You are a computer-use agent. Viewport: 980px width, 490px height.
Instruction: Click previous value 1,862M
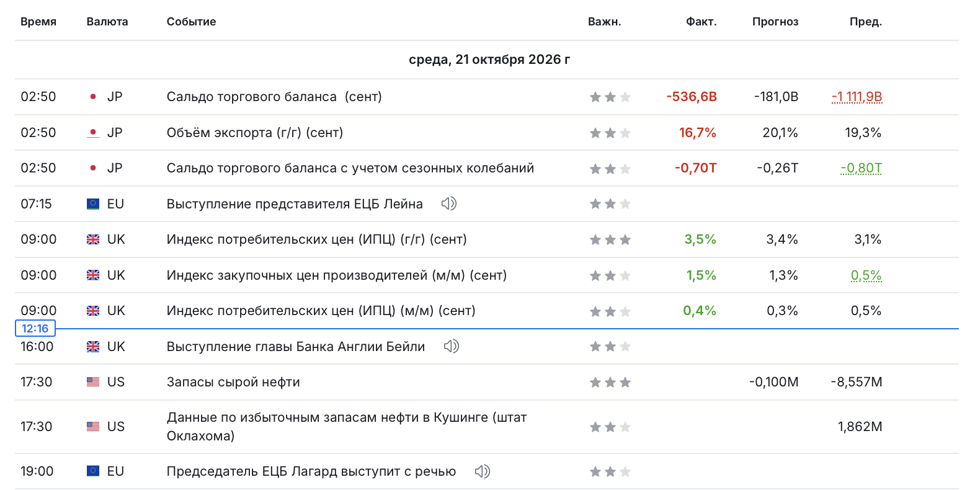tap(860, 427)
